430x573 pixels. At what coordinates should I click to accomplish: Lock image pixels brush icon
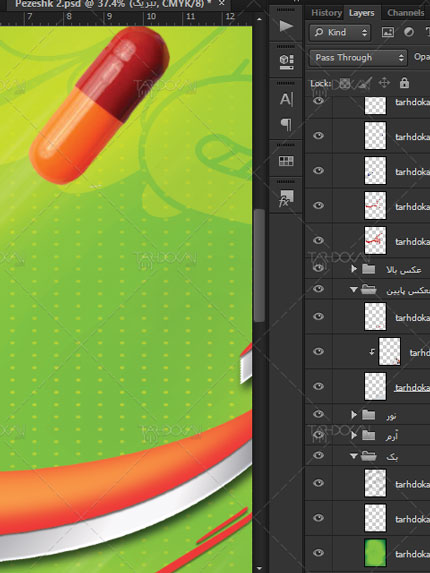tap(365, 83)
